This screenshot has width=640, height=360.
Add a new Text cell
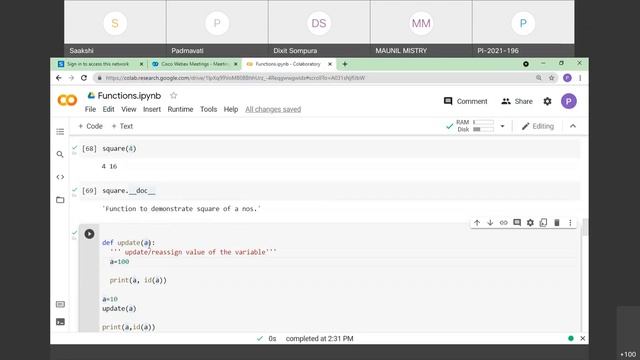click(x=122, y=126)
